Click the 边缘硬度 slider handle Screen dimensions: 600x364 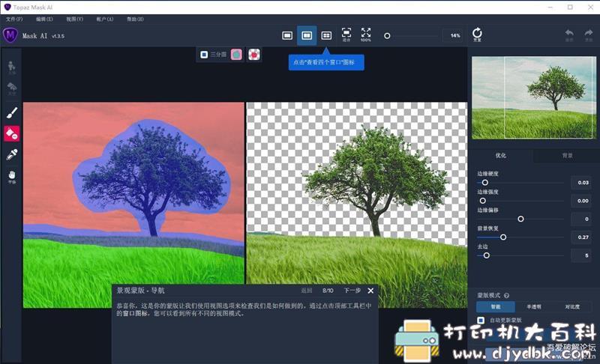tap(484, 183)
